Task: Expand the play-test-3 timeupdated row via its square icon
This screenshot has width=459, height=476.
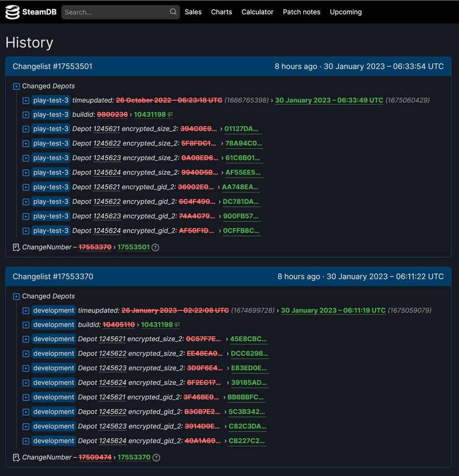Action: pos(25,100)
